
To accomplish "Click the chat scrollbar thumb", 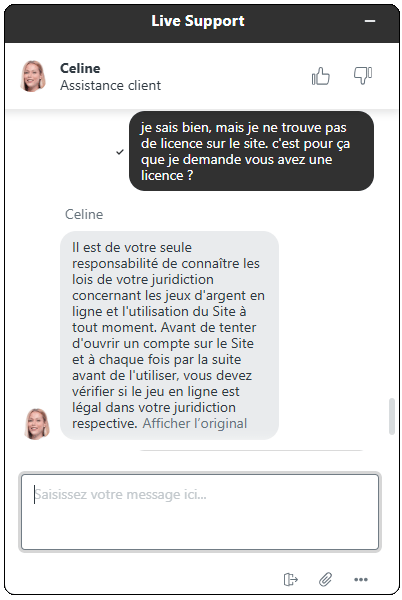I will pos(391,416).
